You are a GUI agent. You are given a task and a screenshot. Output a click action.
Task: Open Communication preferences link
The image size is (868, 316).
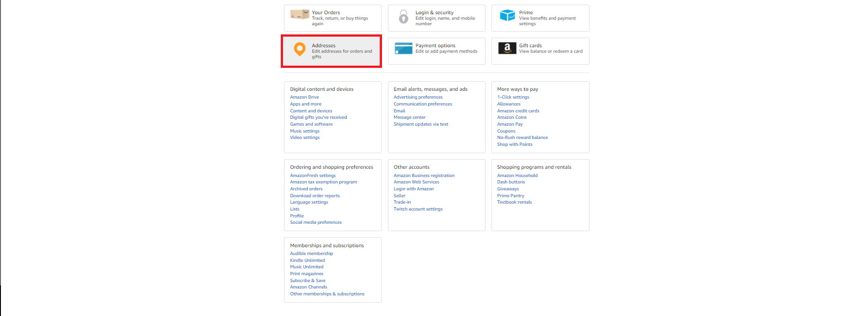[423, 104]
